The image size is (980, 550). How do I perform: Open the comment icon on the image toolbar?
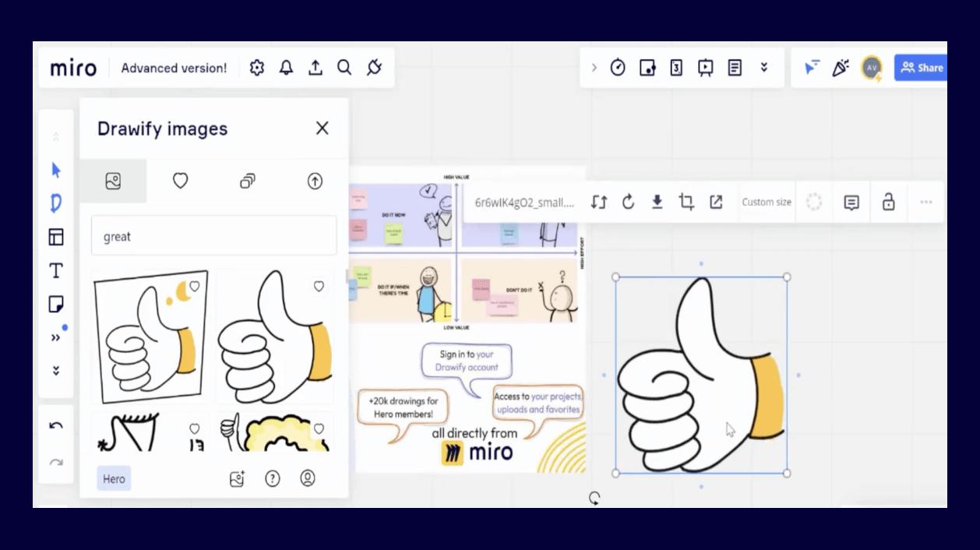pyautogui.click(x=851, y=201)
